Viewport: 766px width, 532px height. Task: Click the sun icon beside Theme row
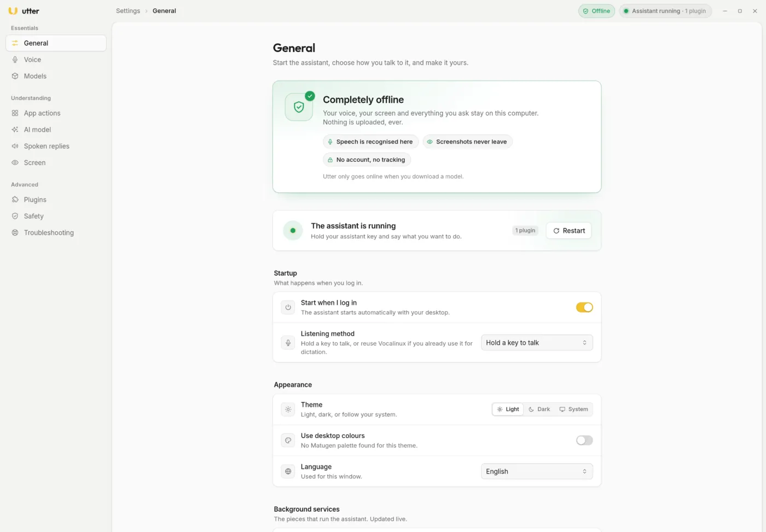coord(288,410)
